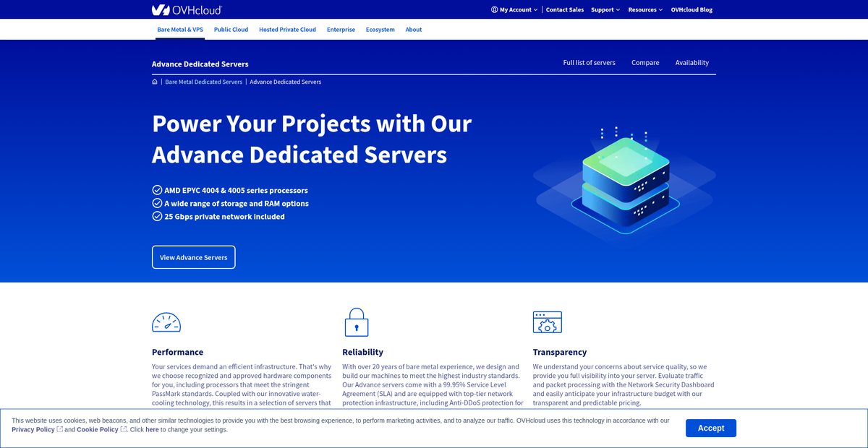Open the Compare link
The image size is (868, 448).
645,63
